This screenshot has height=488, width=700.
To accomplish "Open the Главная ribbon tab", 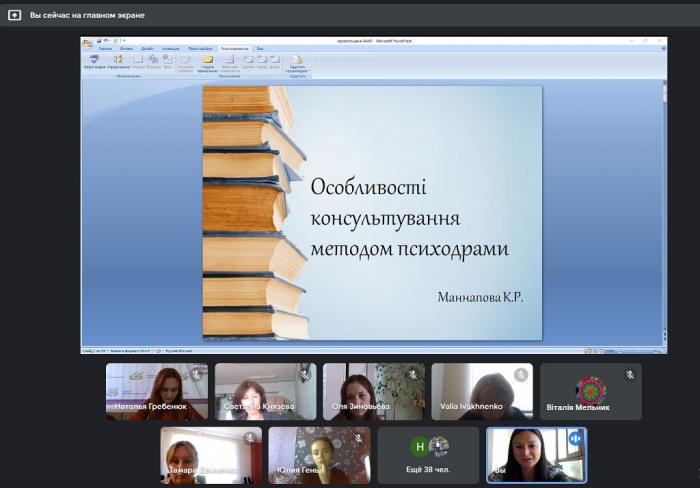I will [x=105, y=48].
